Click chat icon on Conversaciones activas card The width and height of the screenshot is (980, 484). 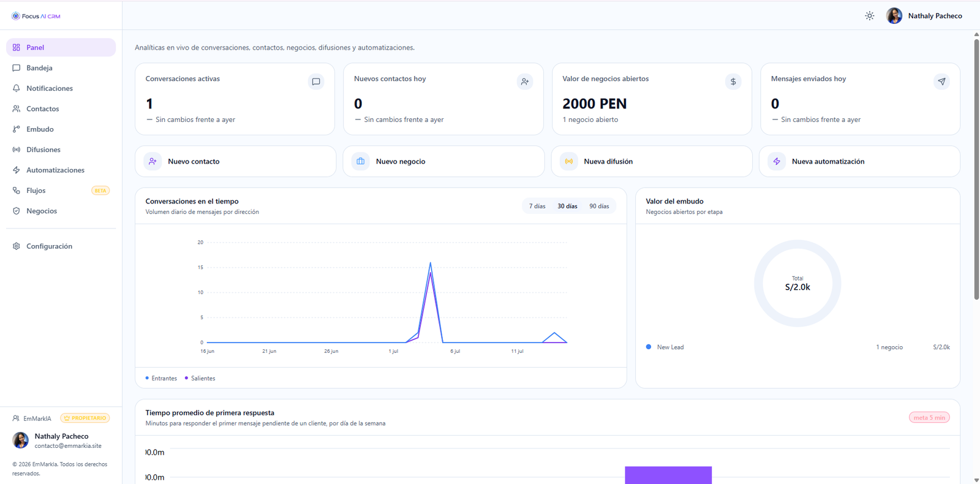pyautogui.click(x=316, y=81)
